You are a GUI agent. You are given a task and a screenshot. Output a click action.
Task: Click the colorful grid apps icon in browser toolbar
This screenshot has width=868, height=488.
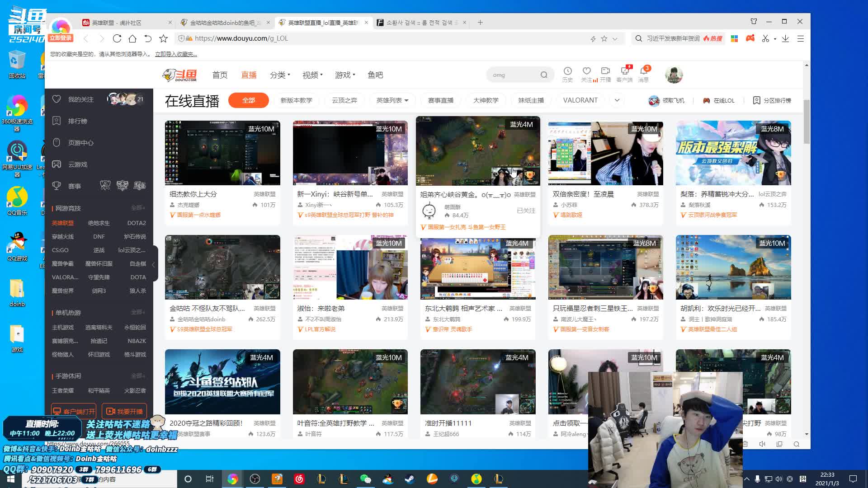click(735, 38)
